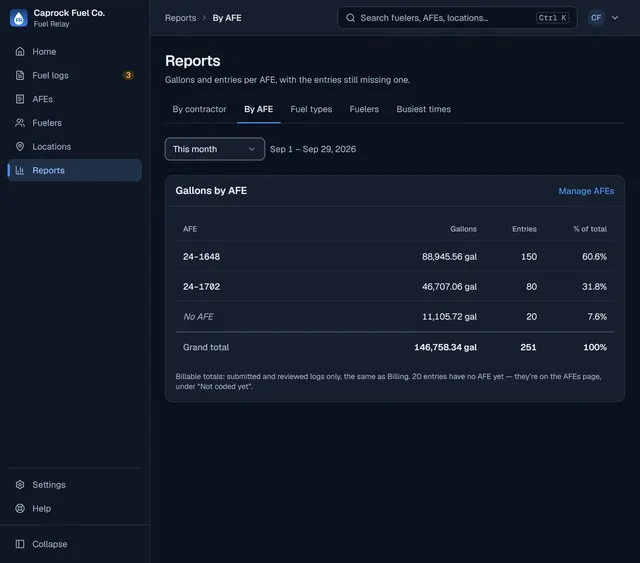The image size is (640, 563).
Task: Click the Gallons by AFE card title
Action: (211, 191)
